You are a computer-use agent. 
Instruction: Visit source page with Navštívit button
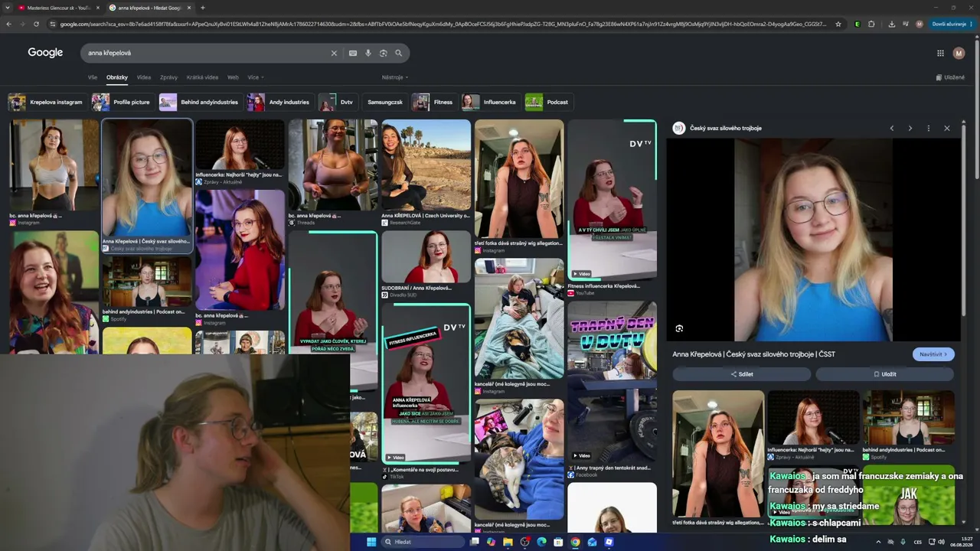click(x=933, y=354)
